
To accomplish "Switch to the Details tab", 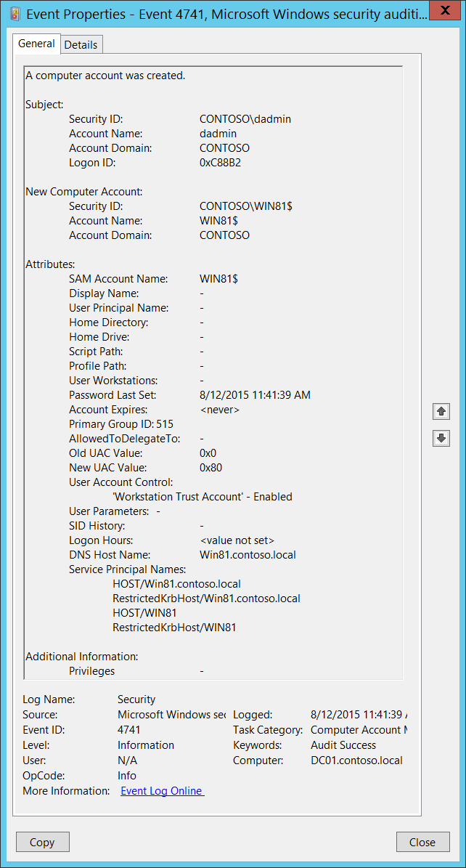I will [81, 44].
